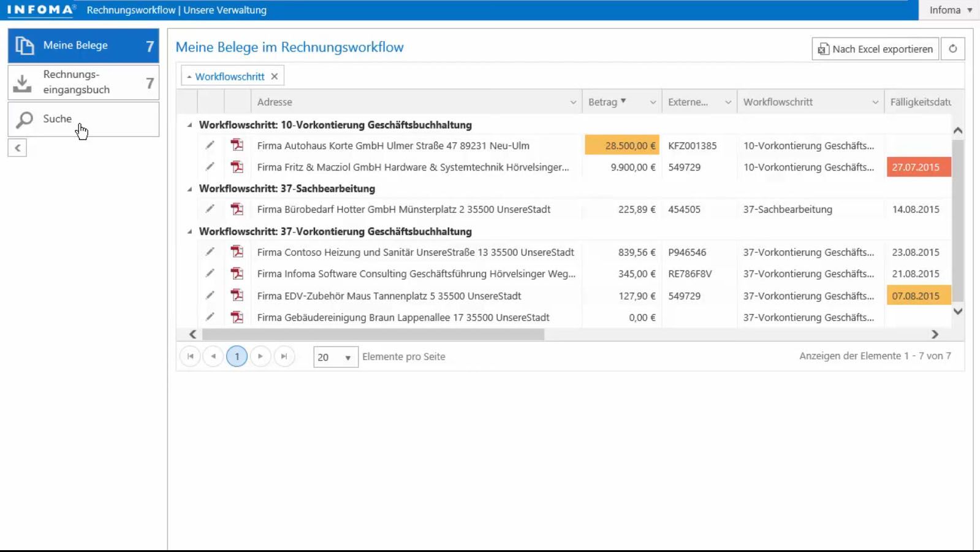This screenshot has width=980, height=552.
Task: Click Nach Excel exportieren button
Action: (x=875, y=49)
